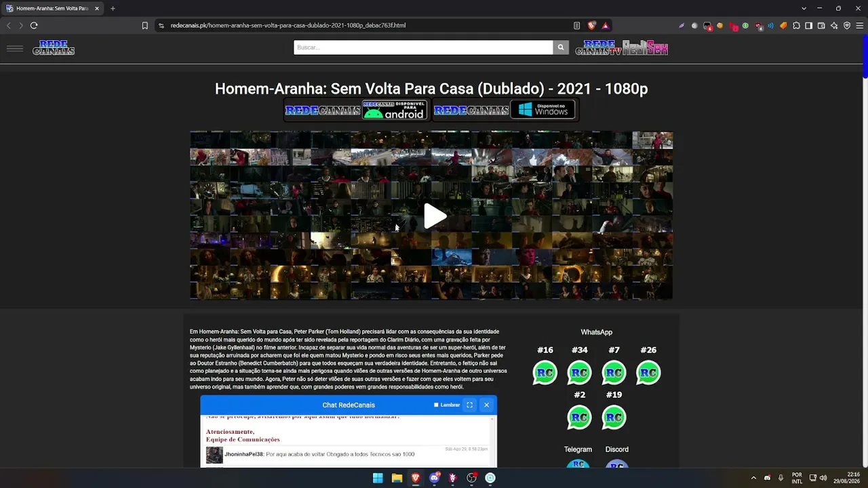The height and width of the screenshot is (488, 868).
Task: Open File Explorer from taskbar
Action: [x=397, y=479]
